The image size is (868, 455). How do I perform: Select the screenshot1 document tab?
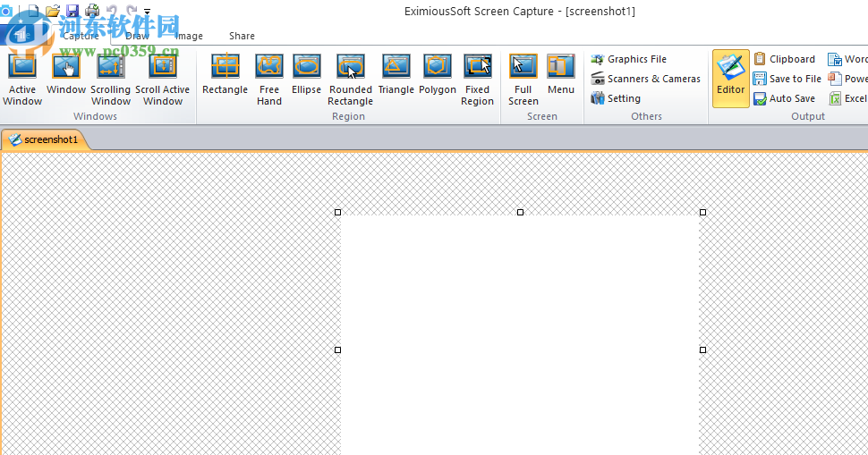point(45,139)
